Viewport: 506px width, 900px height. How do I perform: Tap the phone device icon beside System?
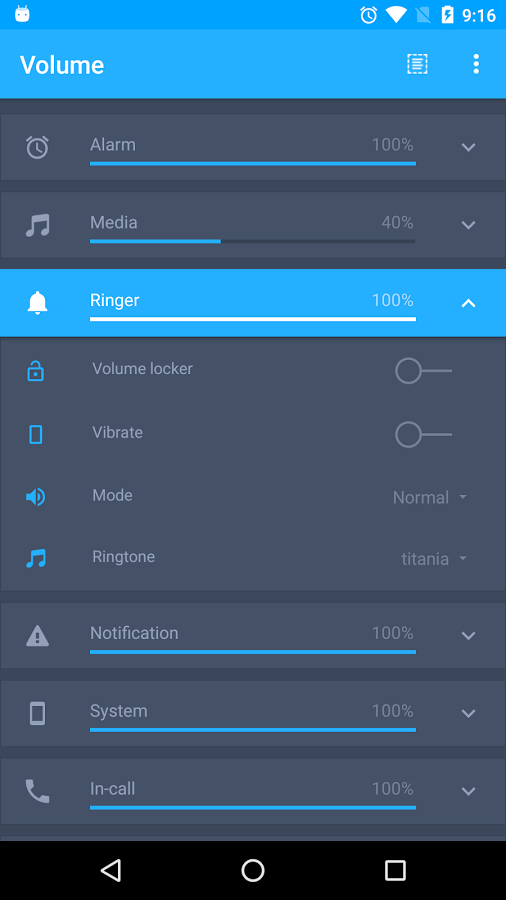[37, 713]
